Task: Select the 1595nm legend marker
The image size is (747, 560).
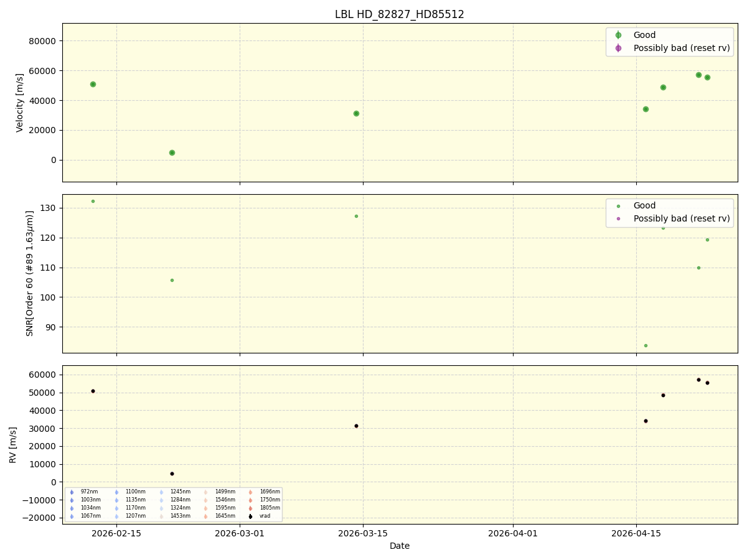Action: [206, 508]
